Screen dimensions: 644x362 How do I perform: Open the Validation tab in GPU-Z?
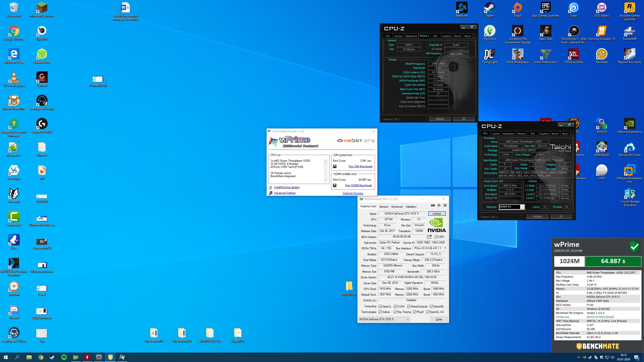pyautogui.click(x=411, y=207)
